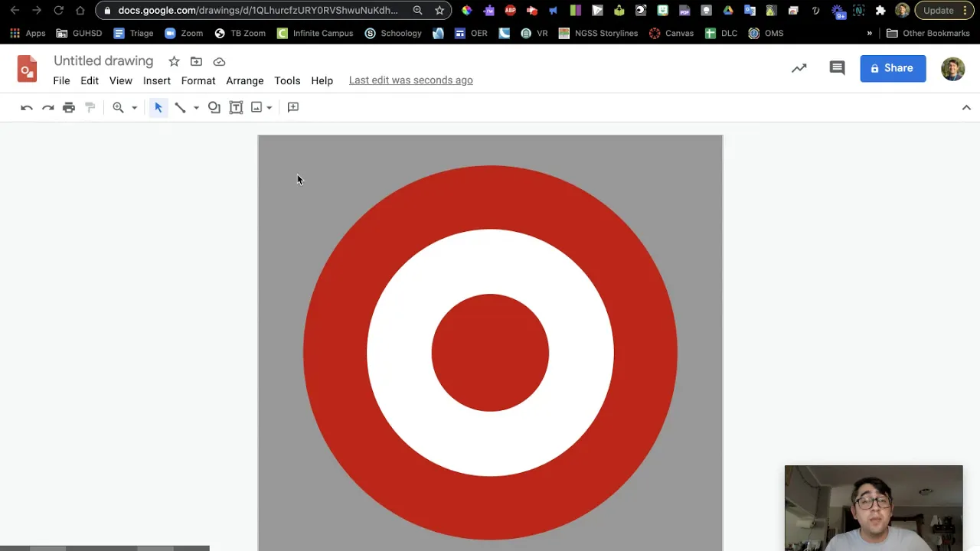View the cloud save status icon
Screen dimensions: 980x551
click(x=219, y=61)
